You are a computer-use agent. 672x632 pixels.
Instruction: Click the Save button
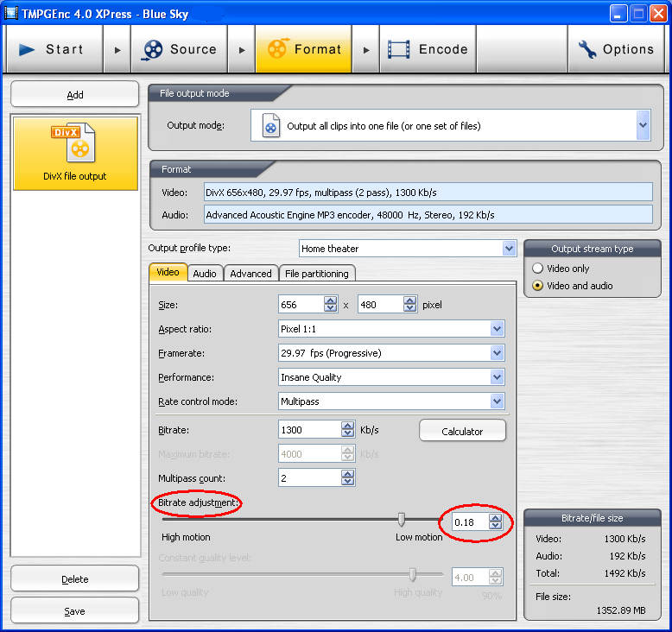click(x=75, y=611)
